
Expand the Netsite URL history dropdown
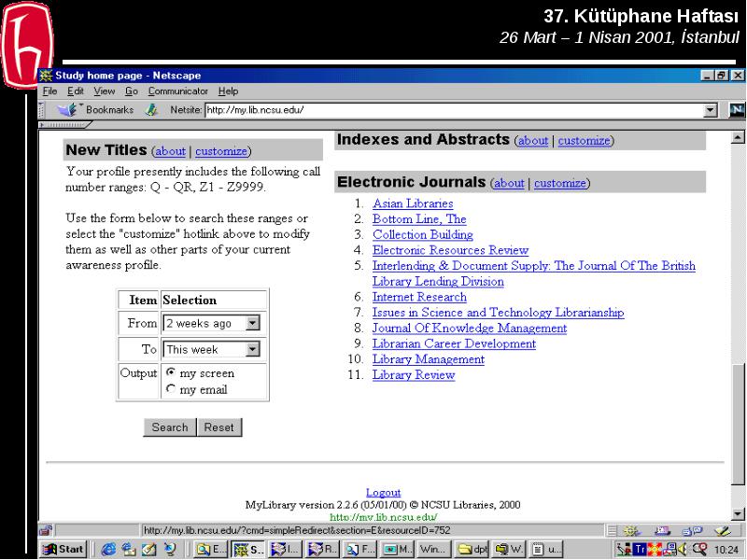click(710, 110)
